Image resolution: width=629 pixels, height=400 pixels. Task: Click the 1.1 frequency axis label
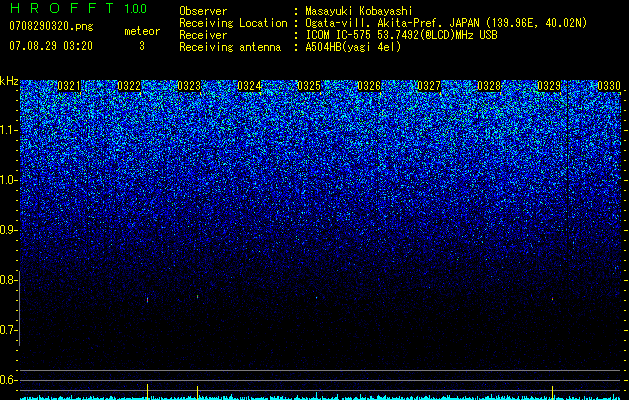pos(8,130)
